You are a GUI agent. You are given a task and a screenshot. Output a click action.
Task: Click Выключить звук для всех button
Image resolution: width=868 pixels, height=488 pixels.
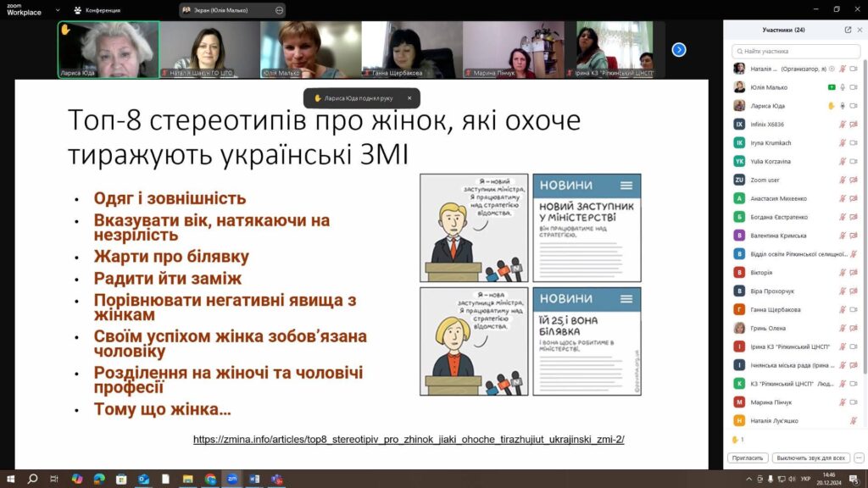[811, 457]
